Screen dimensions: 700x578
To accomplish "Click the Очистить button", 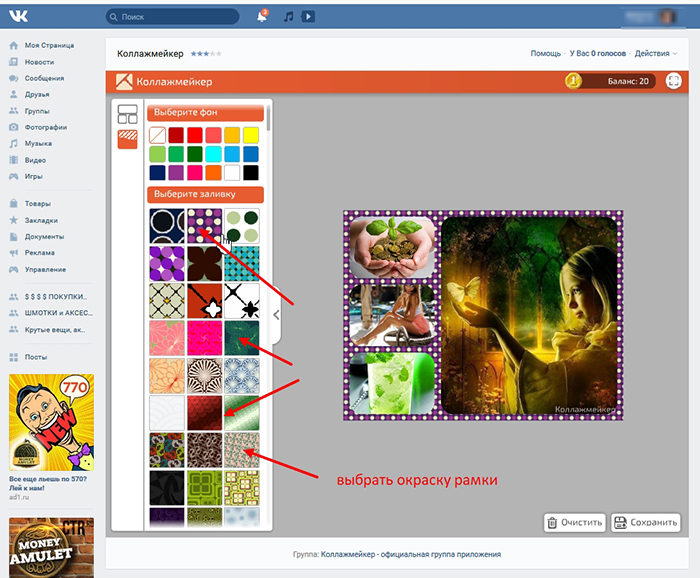I will point(575,522).
